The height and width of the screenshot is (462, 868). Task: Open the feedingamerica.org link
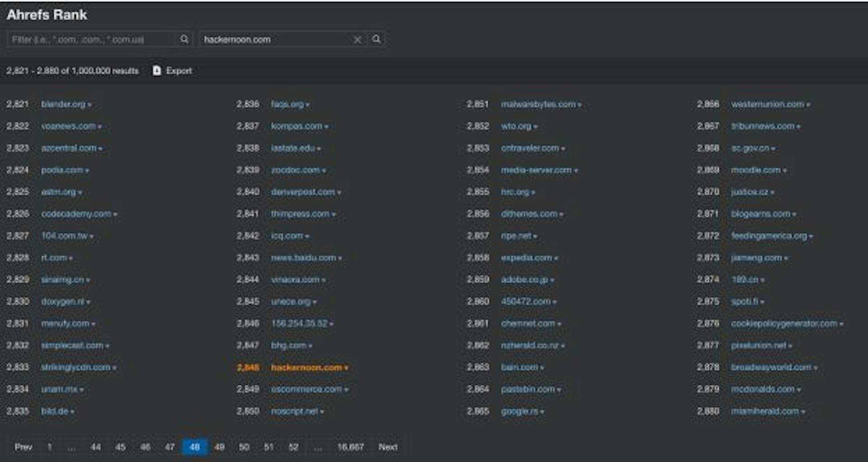click(769, 236)
